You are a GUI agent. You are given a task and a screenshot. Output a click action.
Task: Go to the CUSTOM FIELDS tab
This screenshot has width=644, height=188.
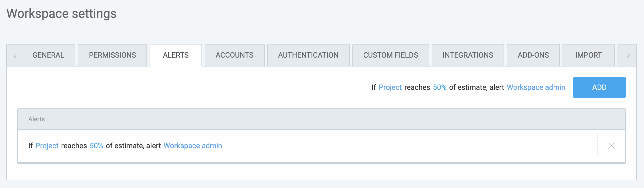point(390,55)
